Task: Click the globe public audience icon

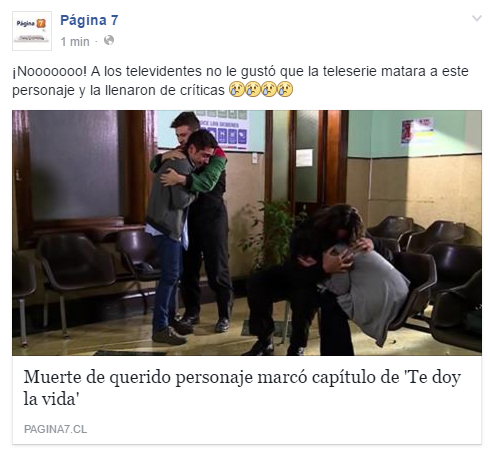Action: pyautogui.click(x=109, y=40)
